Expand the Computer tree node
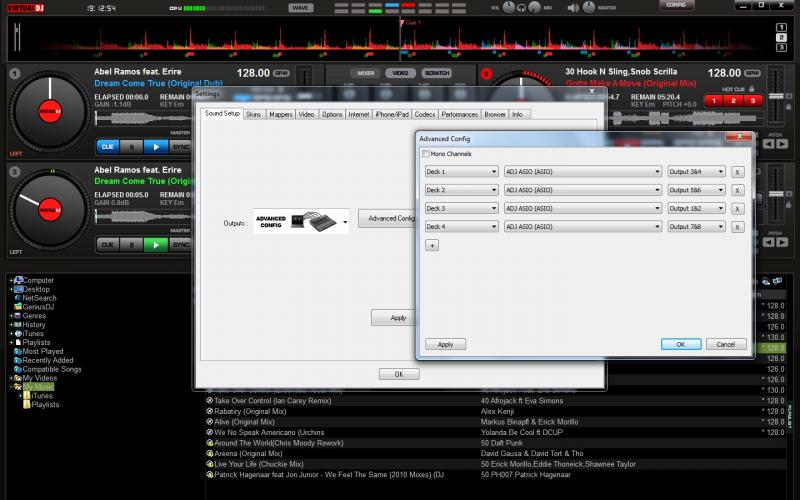 click(11, 281)
